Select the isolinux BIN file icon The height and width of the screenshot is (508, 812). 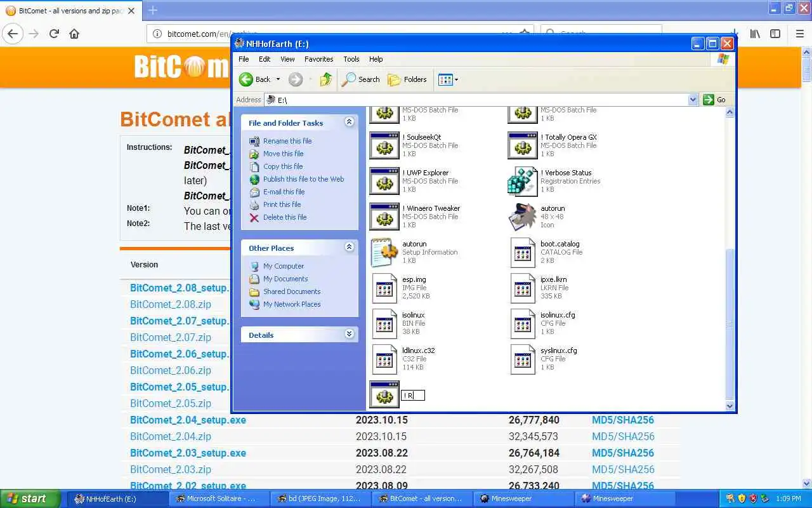[x=384, y=324]
